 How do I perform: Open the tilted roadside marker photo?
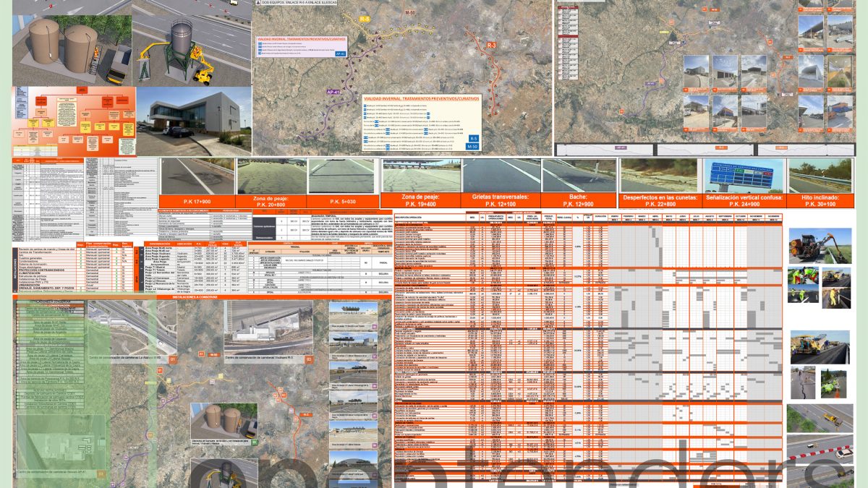[x=820, y=175]
